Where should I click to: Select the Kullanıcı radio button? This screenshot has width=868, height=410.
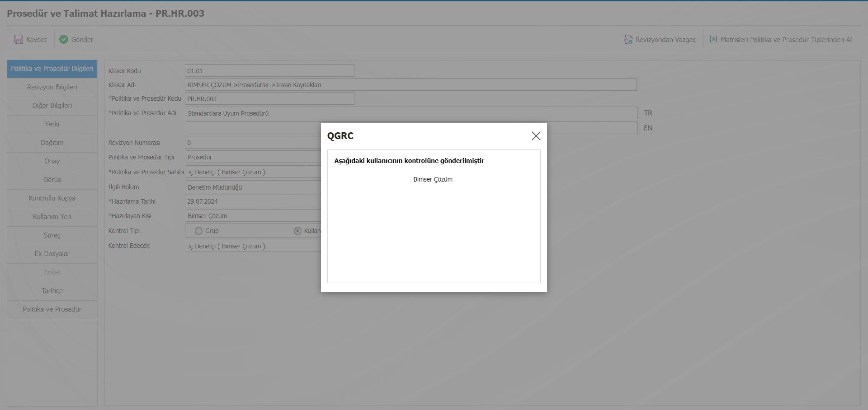tap(297, 231)
